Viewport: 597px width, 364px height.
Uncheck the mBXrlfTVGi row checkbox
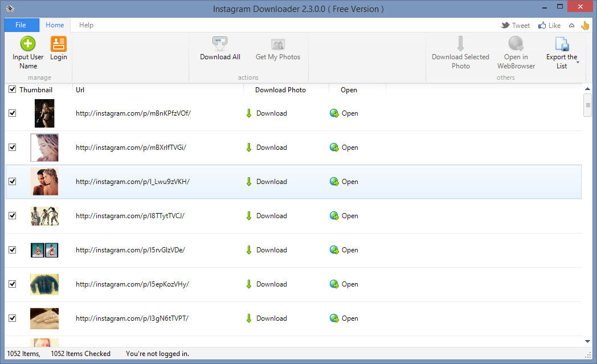click(12, 147)
